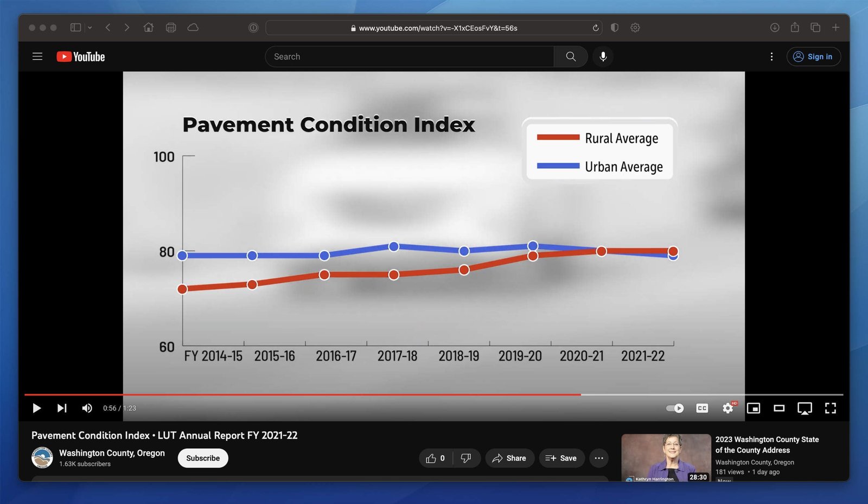Open the State of the County Address thumbnail
This screenshot has width=868, height=504.
pos(666,457)
